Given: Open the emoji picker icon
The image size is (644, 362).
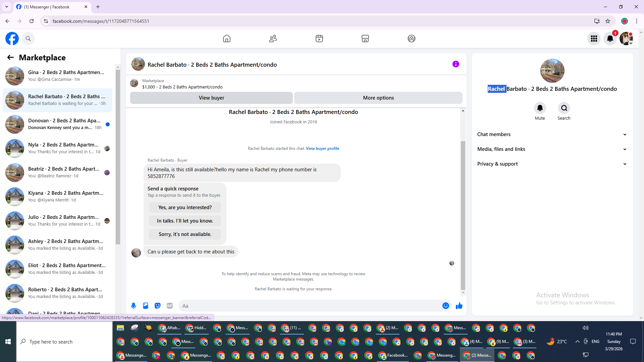Looking at the screenshot, I should 446,306.
